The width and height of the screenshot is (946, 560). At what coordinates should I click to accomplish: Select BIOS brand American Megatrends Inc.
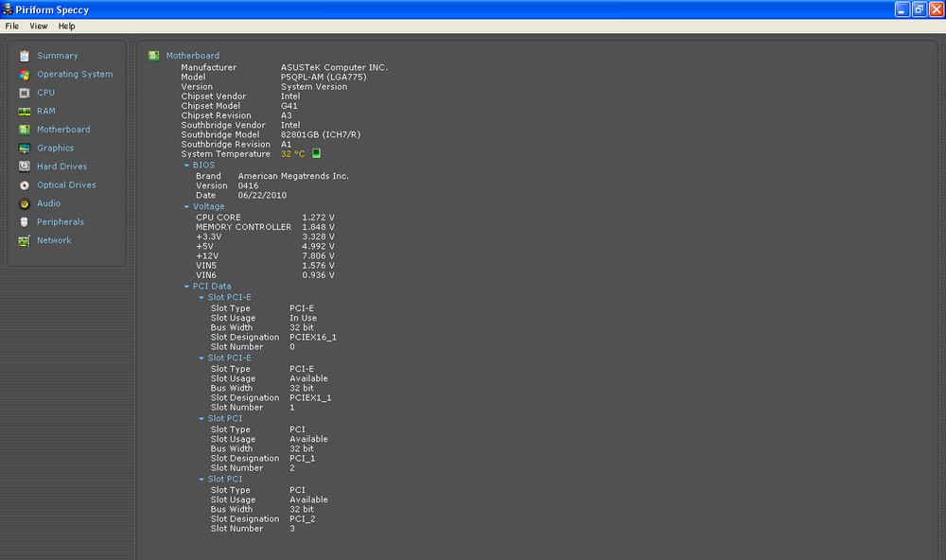pos(293,176)
